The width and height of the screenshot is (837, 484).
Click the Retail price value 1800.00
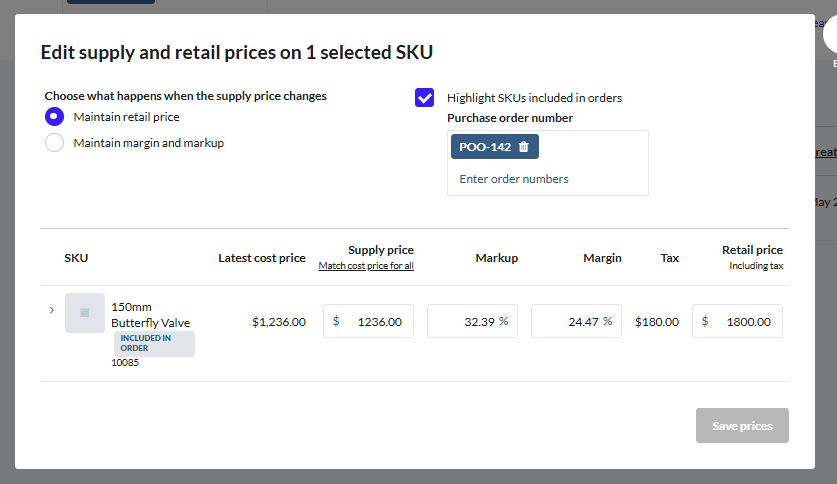[748, 322]
